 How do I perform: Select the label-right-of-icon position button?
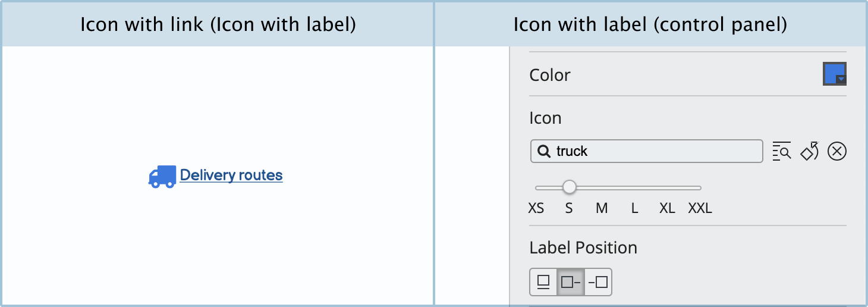[x=571, y=282]
